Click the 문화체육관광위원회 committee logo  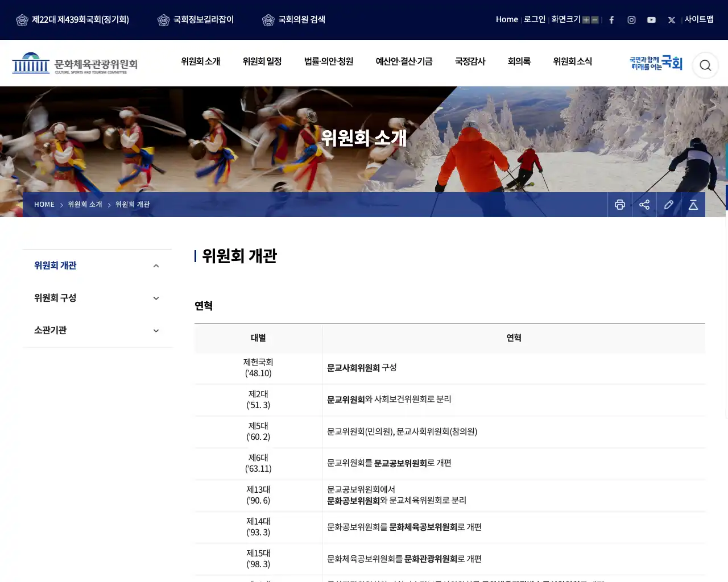click(75, 64)
